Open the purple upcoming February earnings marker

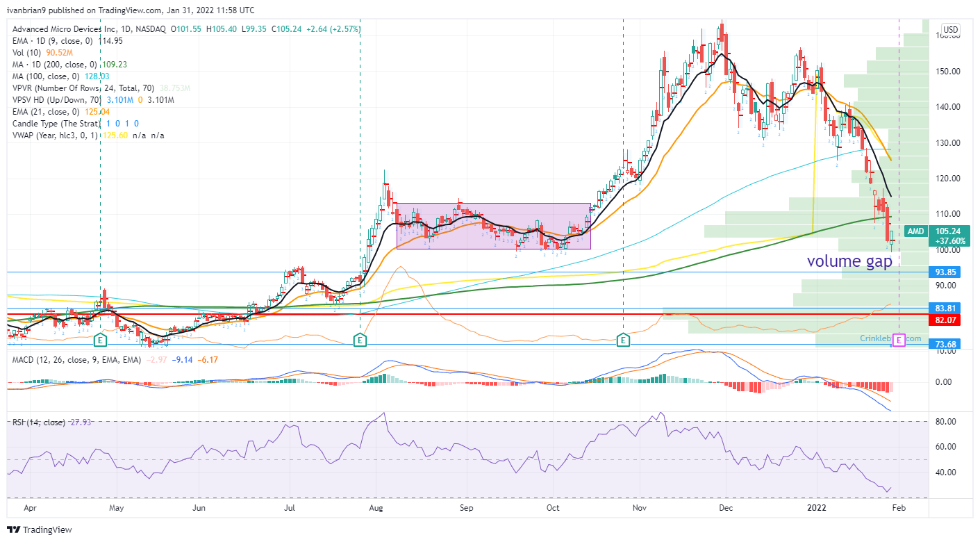click(x=899, y=340)
